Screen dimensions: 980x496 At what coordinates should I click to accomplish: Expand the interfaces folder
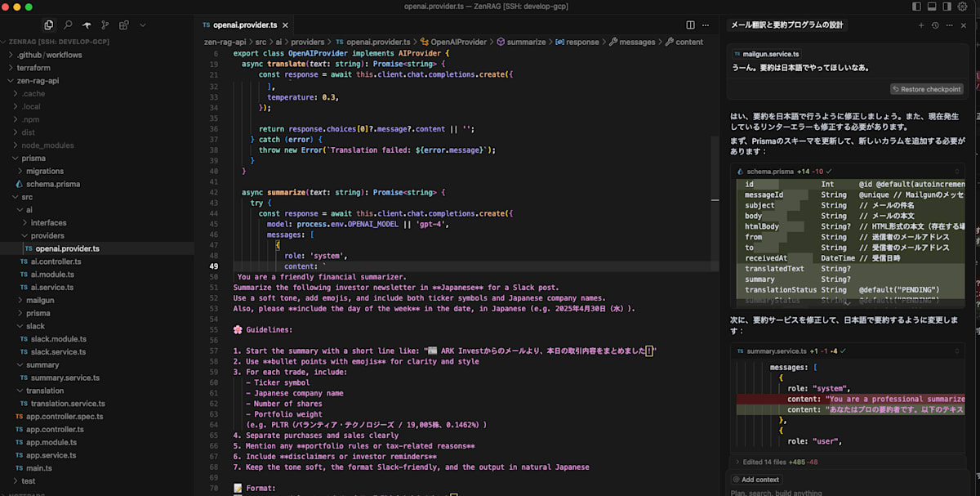[x=97, y=222]
